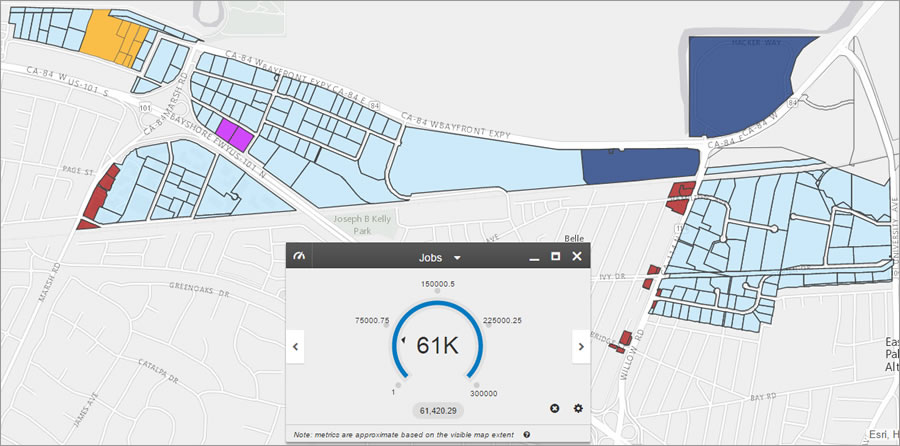Close the Jobs widget window
The height and width of the screenshot is (446, 900).
(x=577, y=256)
